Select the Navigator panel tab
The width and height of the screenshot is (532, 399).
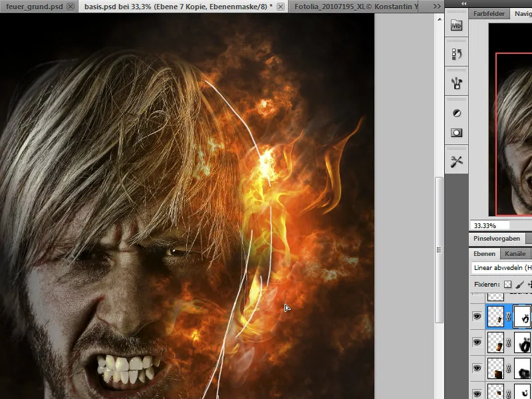coord(523,13)
